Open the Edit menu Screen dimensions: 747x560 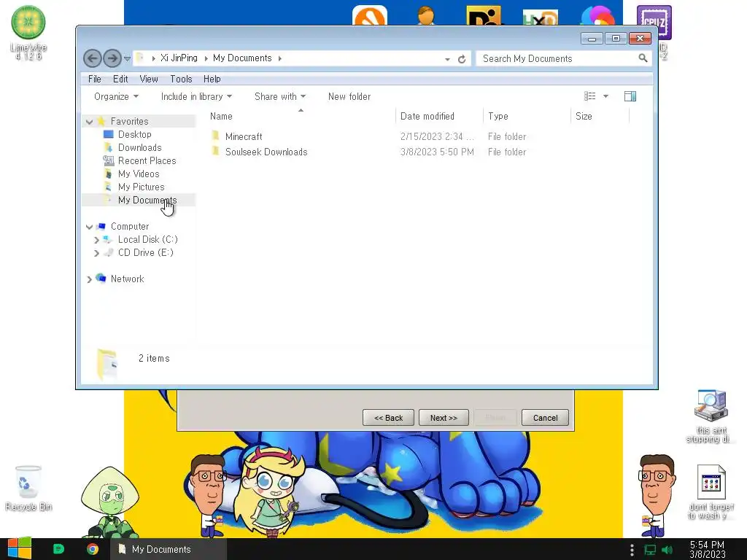pos(120,79)
